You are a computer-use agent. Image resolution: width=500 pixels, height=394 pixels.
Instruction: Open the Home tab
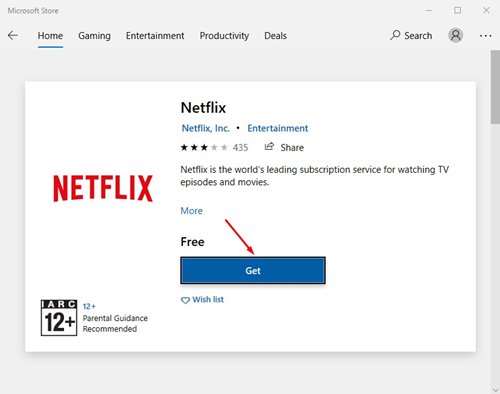coord(50,36)
